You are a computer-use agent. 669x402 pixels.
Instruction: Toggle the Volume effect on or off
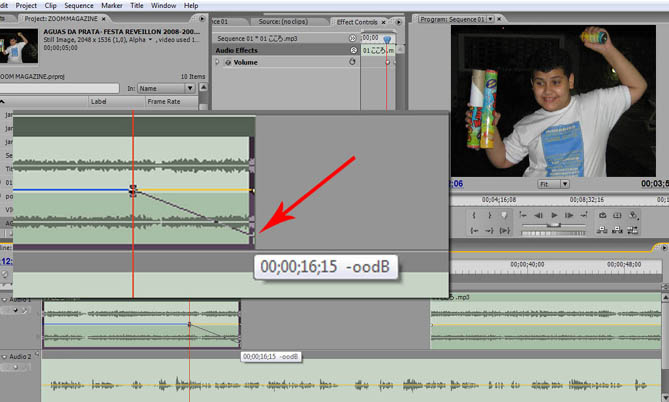(x=228, y=62)
